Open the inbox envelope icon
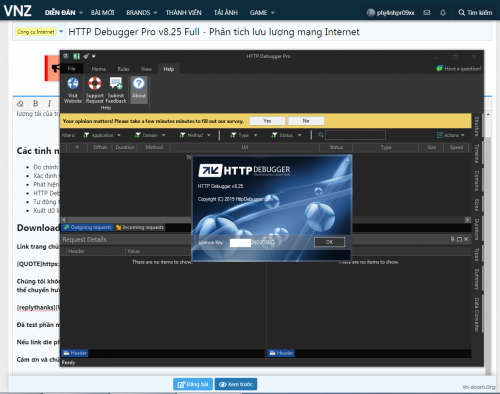The width and height of the screenshot is (500, 394). tap(427, 13)
